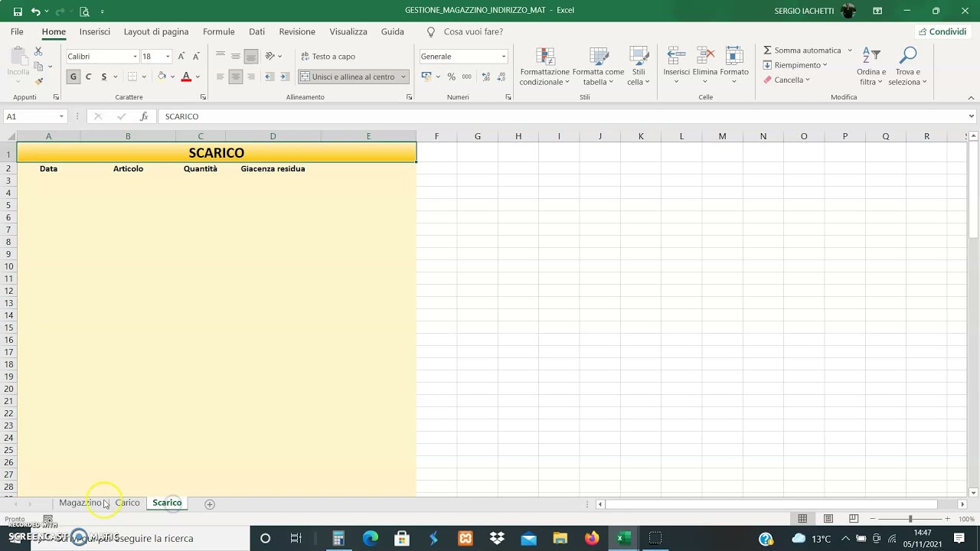Increase the cell indent
The height and width of the screenshot is (551, 980).
pyautogui.click(x=284, y=77)
